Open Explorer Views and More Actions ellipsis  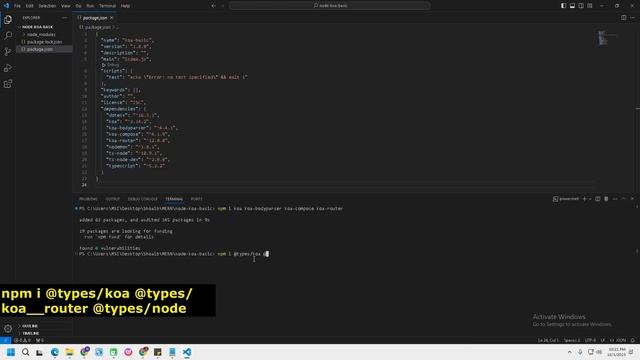(64, 18)
